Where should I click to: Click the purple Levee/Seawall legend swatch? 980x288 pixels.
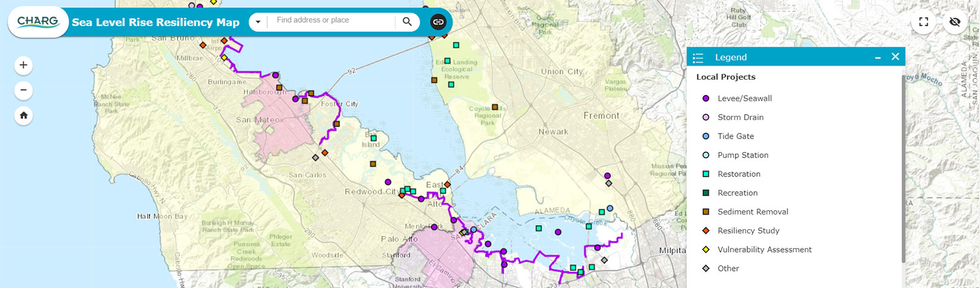[x=706, y=98]
